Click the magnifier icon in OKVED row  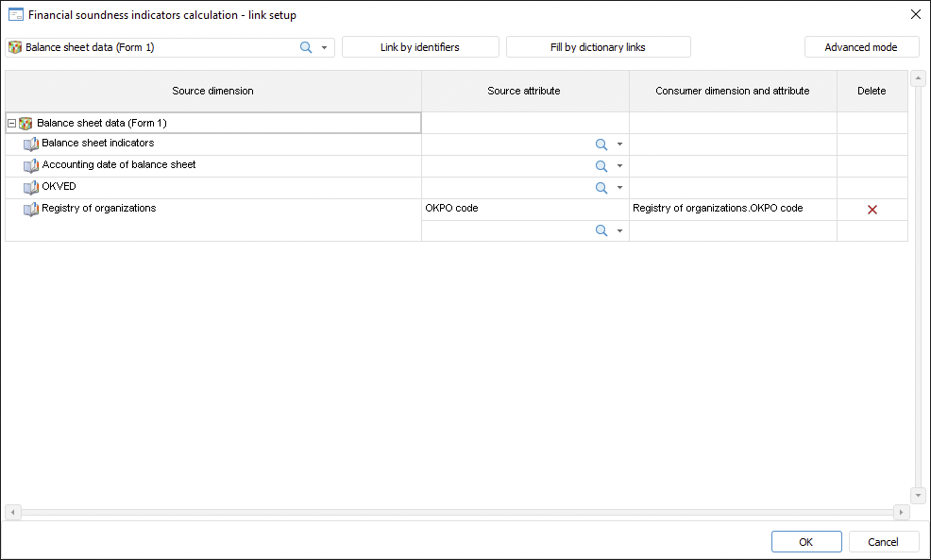tap(601, 188)
